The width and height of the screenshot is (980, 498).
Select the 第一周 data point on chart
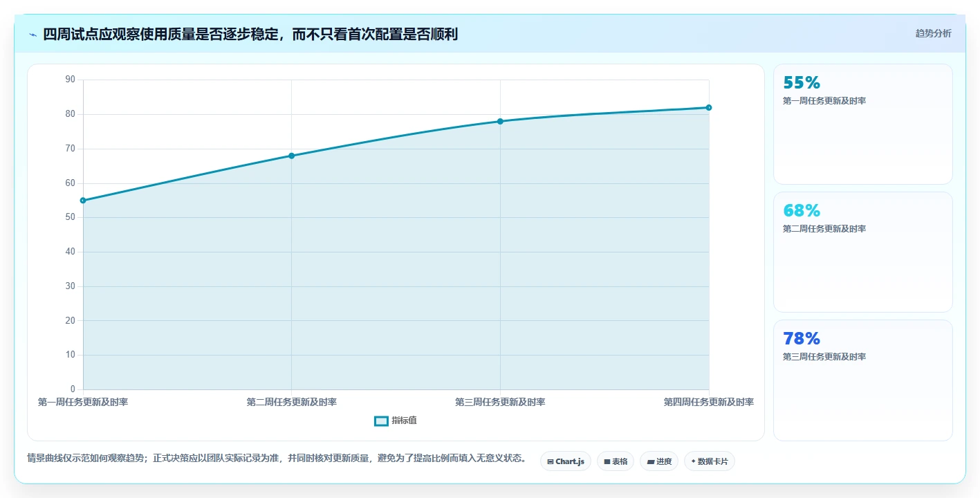coord(83,201)
